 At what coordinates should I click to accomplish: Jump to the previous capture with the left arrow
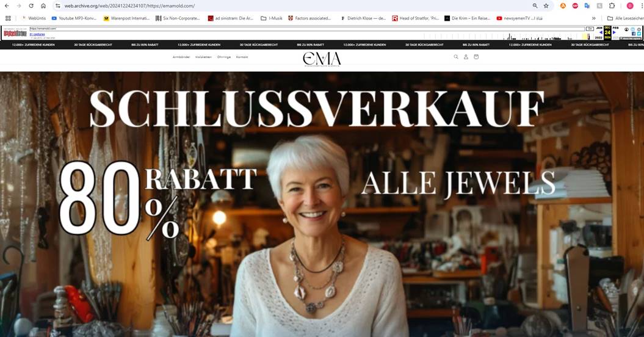coord(601,32)
